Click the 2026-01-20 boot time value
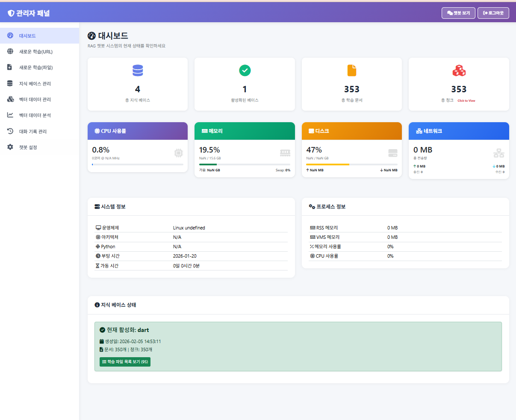Viewport: 516px width, 420px height. (x=185, y=256)
